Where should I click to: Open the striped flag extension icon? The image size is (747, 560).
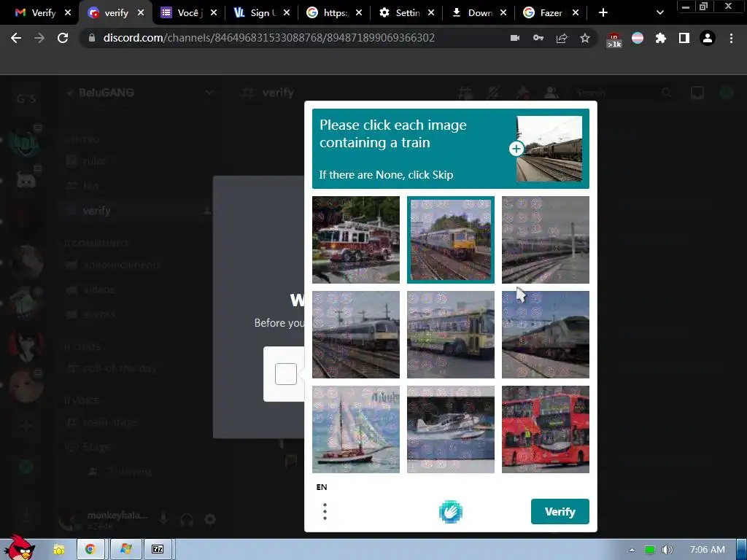pos(638,38)
